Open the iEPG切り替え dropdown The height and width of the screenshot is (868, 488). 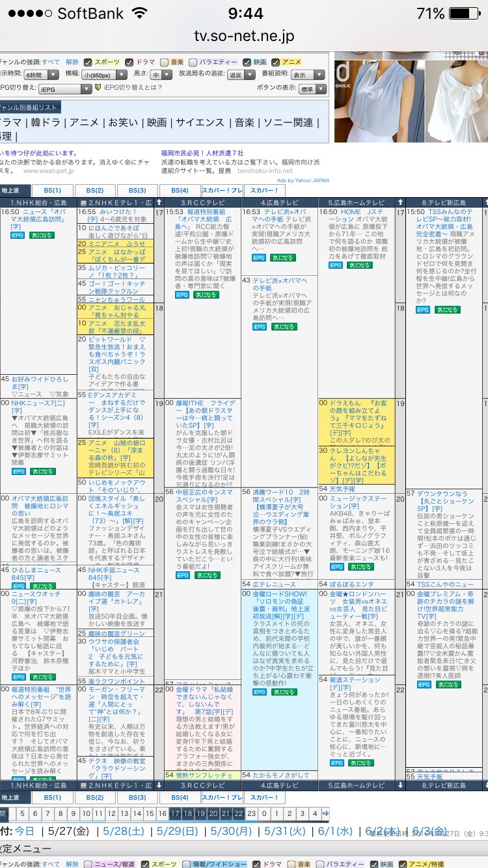click(65, 88)
